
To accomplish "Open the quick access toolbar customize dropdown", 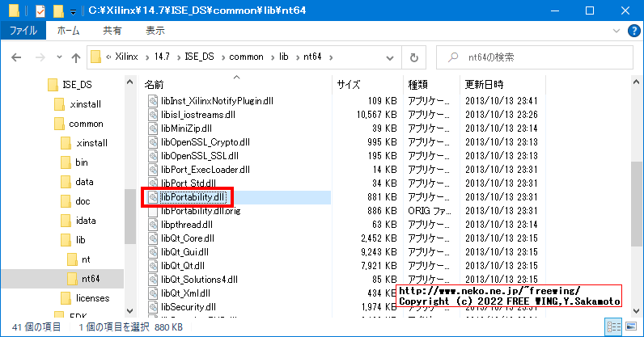I will click(73, 12).
